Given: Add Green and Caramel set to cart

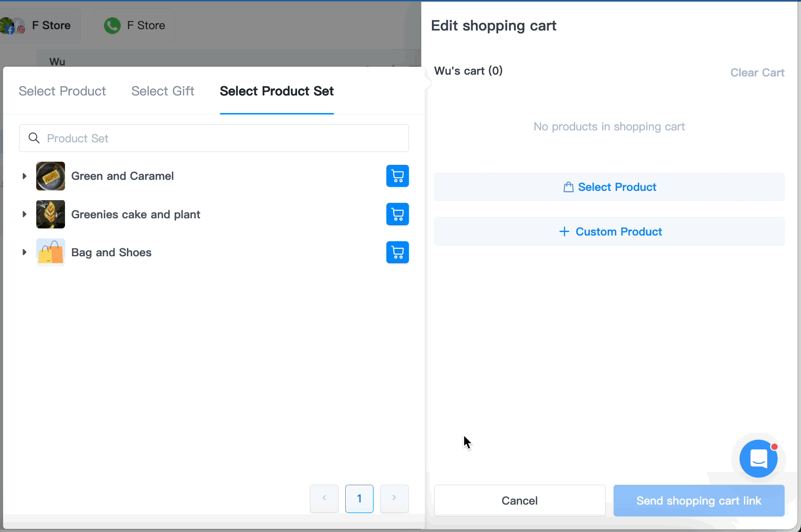Looking at the screenshot, I should (x=397, y=176).
